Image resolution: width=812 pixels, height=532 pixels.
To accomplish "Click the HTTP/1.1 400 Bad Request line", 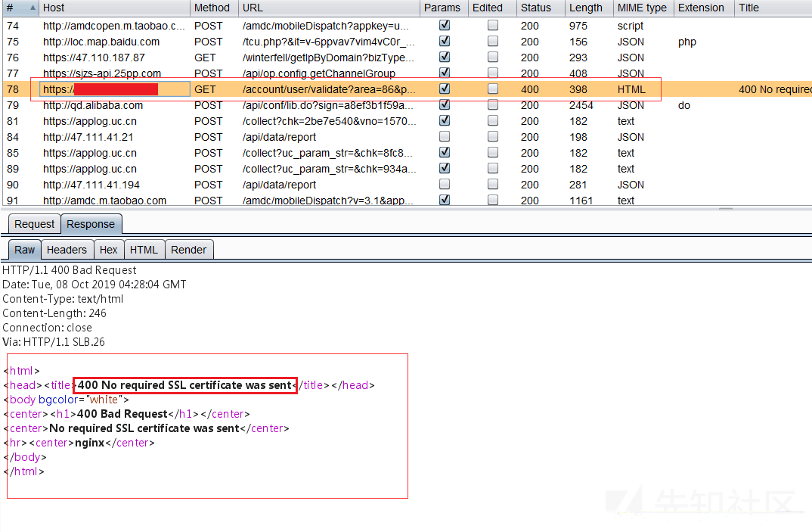I will [x=70, y=270].
